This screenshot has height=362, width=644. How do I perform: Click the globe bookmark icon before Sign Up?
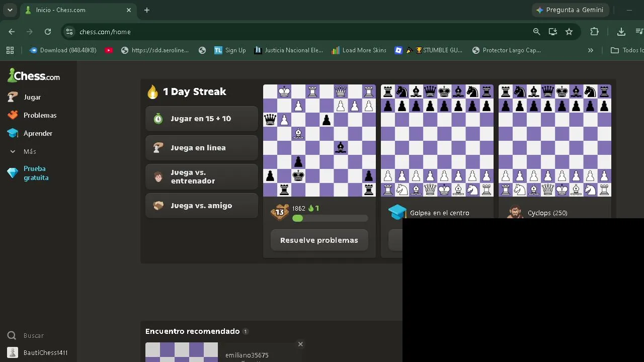[x=202, y=50]
